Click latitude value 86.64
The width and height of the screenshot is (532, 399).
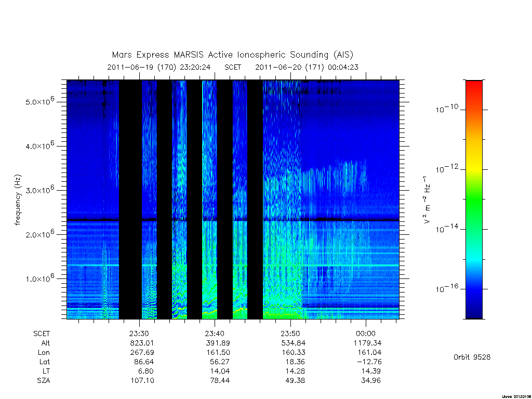click(144, 362)
